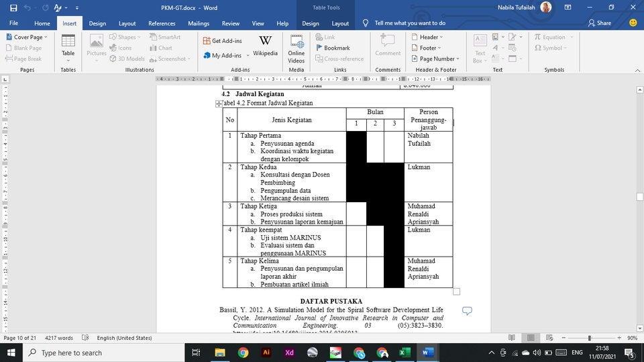
Task: Switch to Web Layout view
Action: point(549,338)
